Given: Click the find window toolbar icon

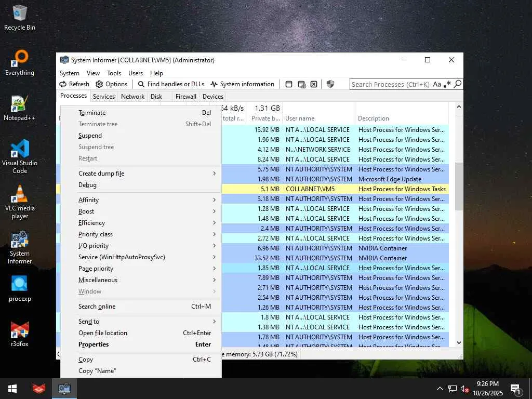Looking at the screenshot, I should pyautogui.click(x=289, y=84).
